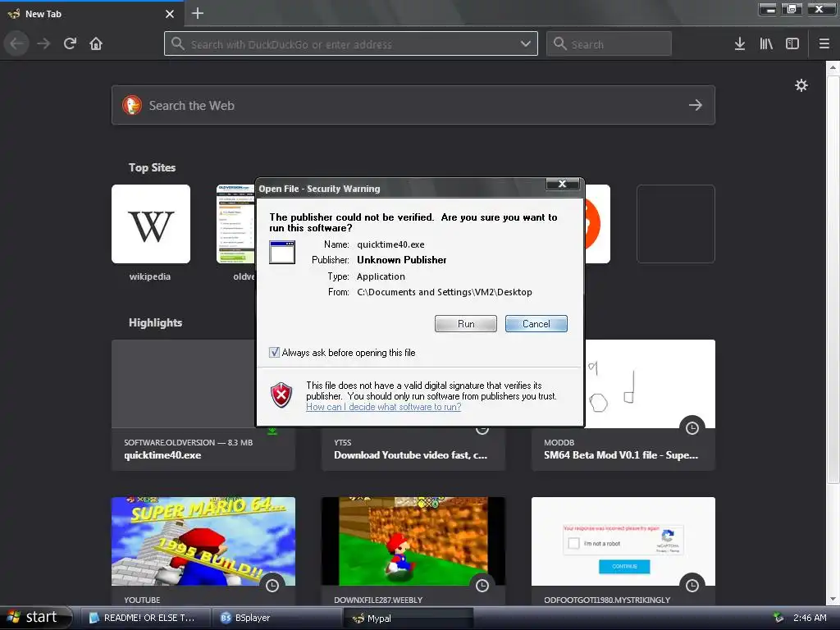Click the scrollbar down arrow
The height and width of the screenshot is (630, 840).
point(833,599)
